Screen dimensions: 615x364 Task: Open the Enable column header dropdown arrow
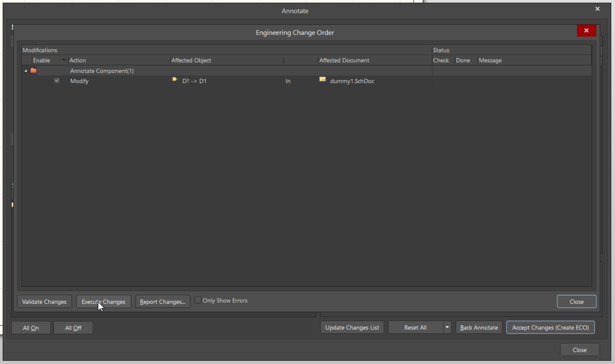click(x=65, y=60)
